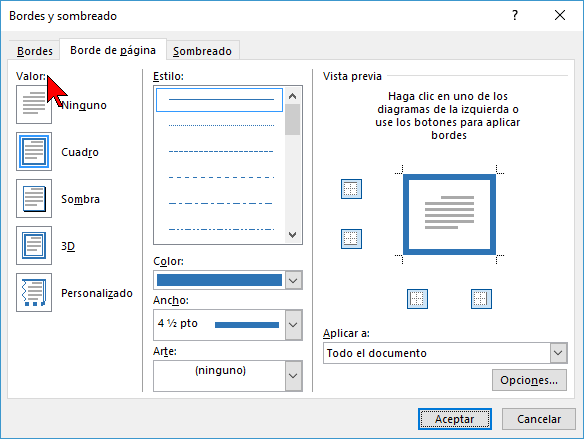The height and width of the screenshot is (439, 584).
Task: Select the solid line style
Action: pyautogui.click(x=219, y=99)
